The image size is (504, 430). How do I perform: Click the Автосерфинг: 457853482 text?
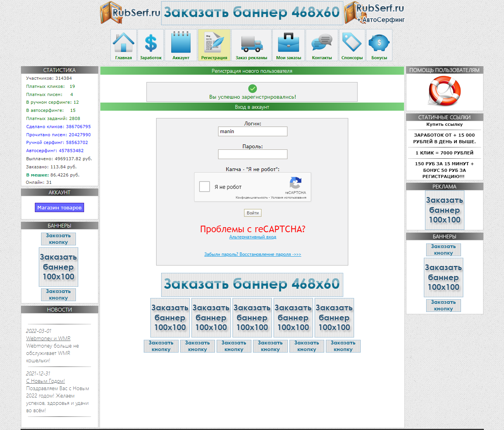pos(55,151)
